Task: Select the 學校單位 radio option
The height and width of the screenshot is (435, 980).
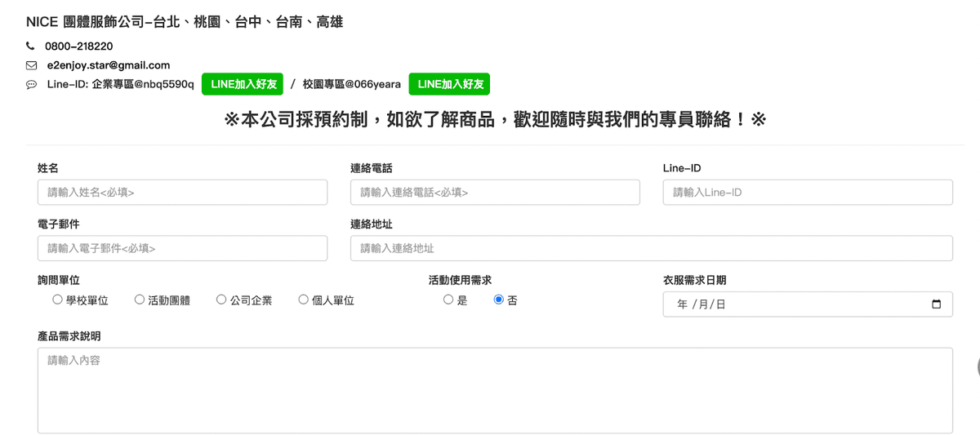Action: [x=57, y=300]
